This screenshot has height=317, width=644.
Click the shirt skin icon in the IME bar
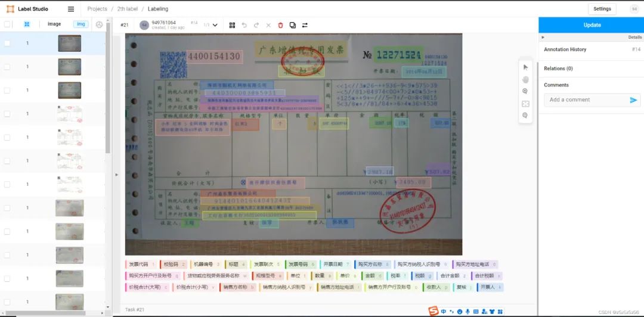point(492,312)
